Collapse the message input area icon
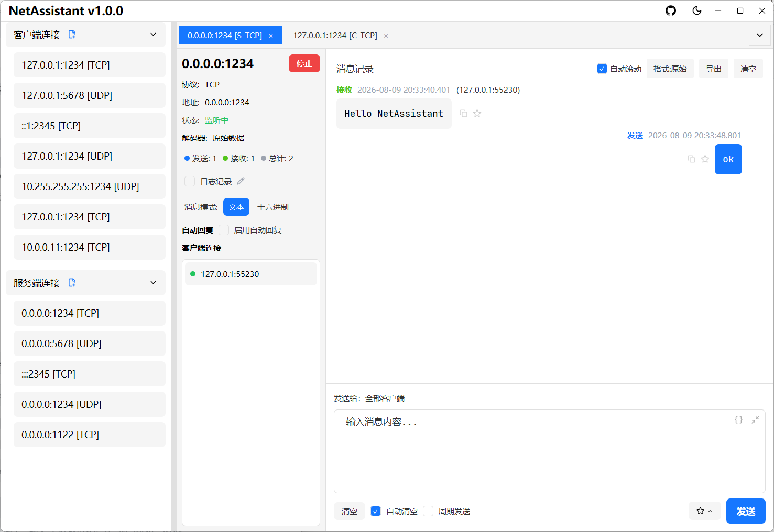774x532 pixels. tap(755, 420)
